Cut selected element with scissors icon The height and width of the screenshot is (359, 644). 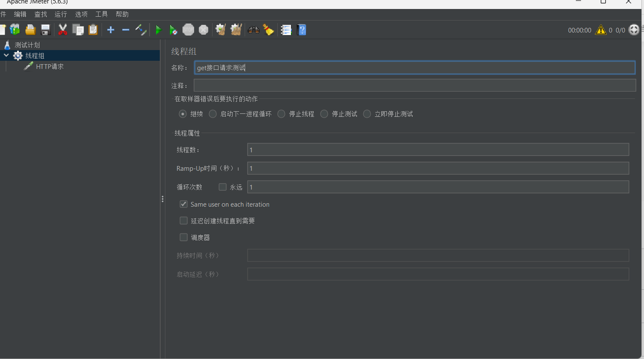pos(63,30)
